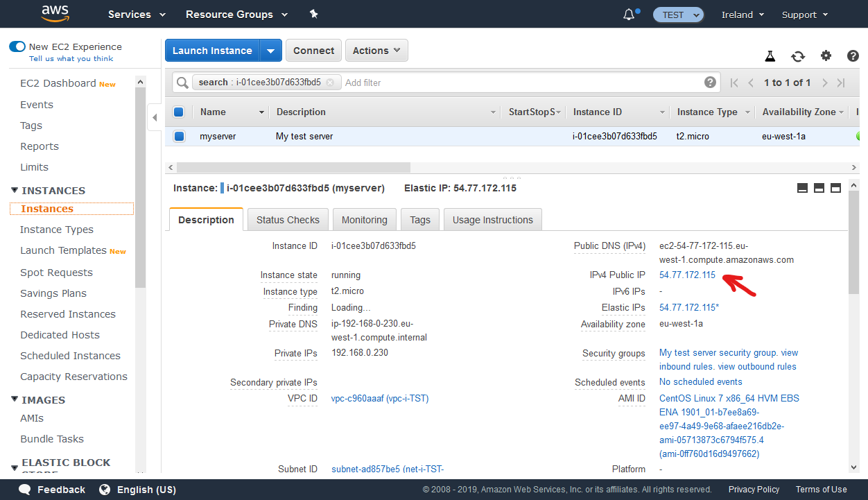Toggle New EC2 Experience switch

point(17,46)
